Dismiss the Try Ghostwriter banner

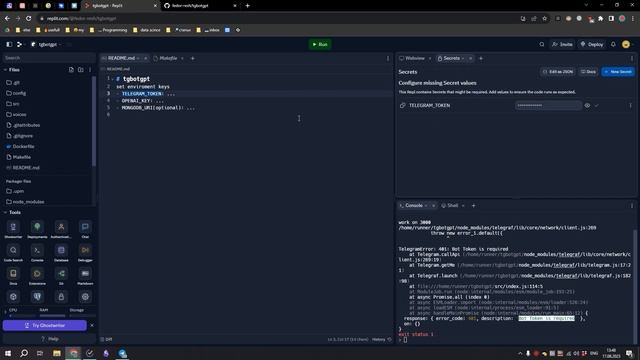click(x=92, y=325)
